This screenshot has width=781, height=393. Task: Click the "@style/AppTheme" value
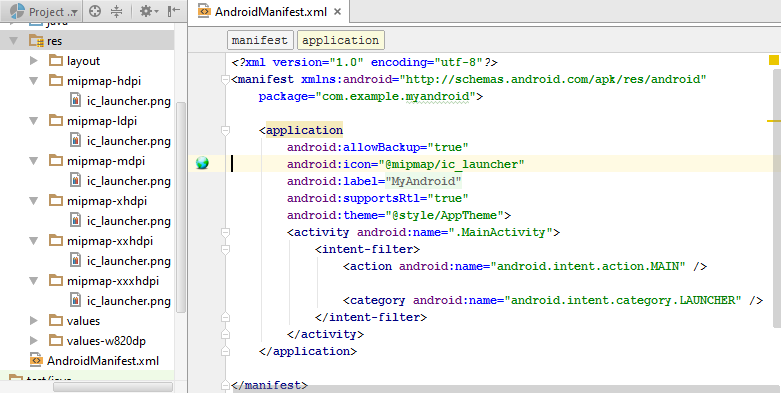click(x=444, y=215)
